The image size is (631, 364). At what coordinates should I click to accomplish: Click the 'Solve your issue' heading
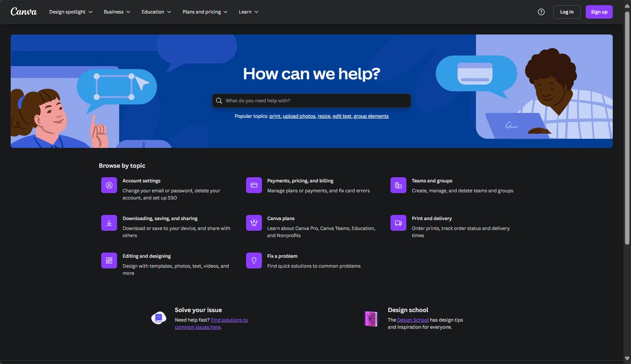[198, 310]
